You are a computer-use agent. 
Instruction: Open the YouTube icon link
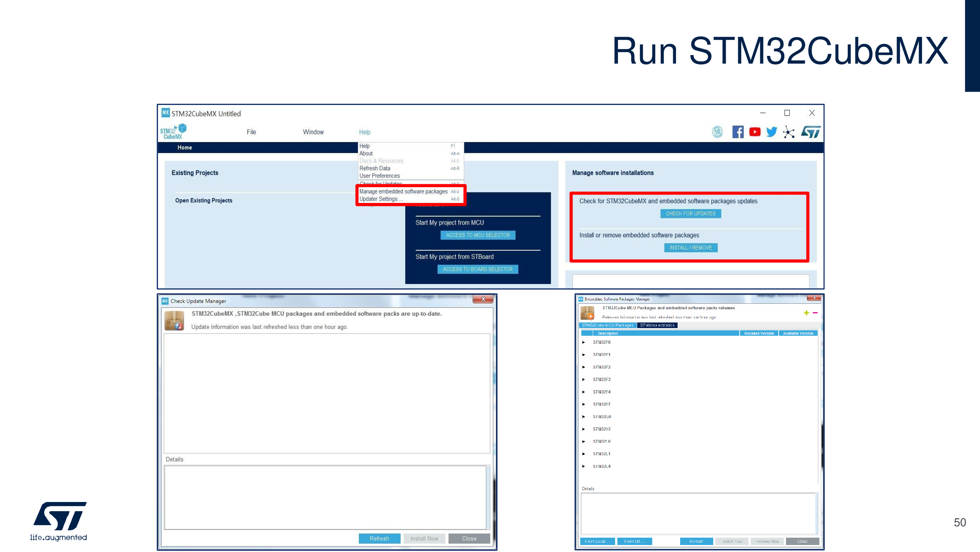point(754,132)
